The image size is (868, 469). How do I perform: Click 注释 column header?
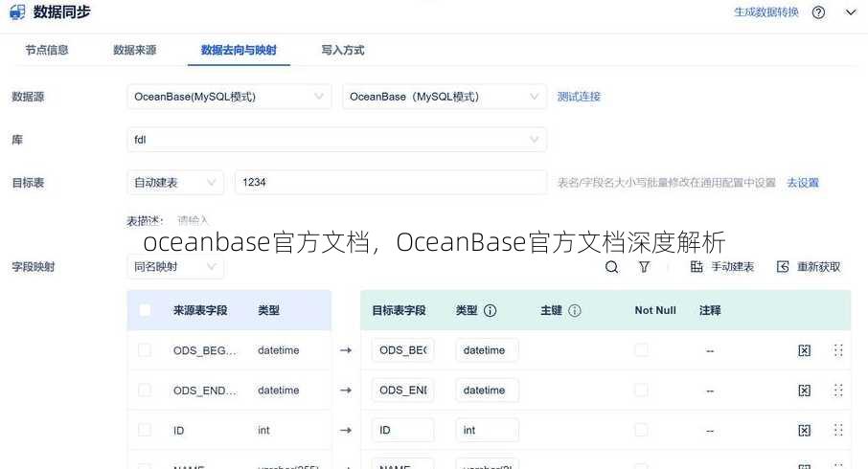(x=710, y=310)
